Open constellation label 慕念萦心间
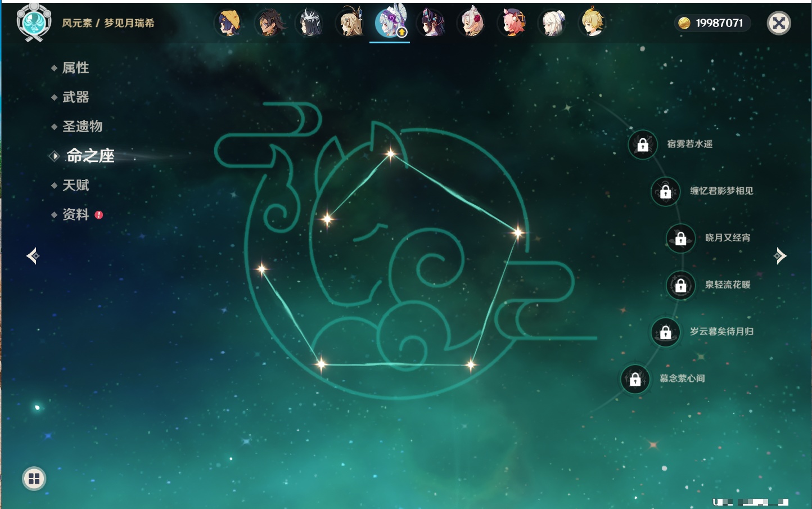 coord(682,379)
